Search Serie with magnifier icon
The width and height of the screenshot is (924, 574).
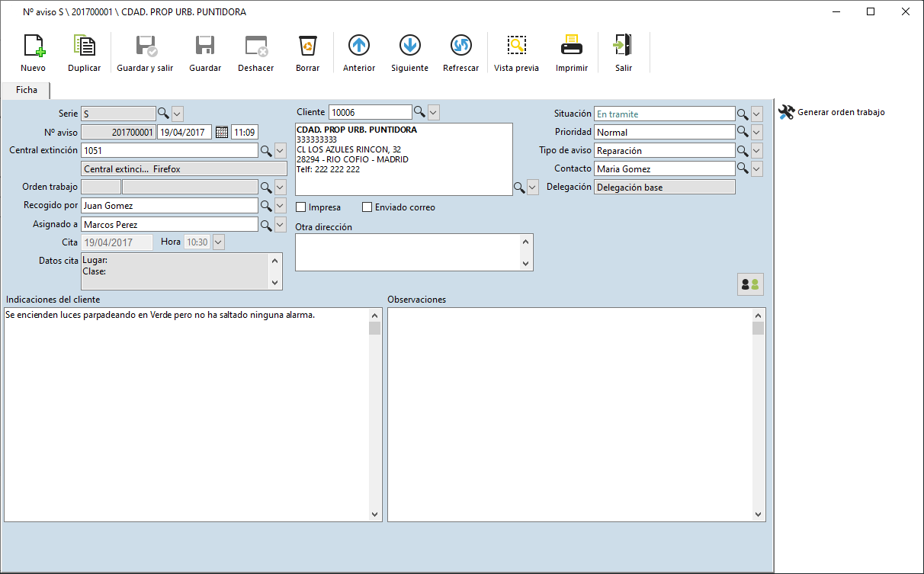click(x=163, y=114)
